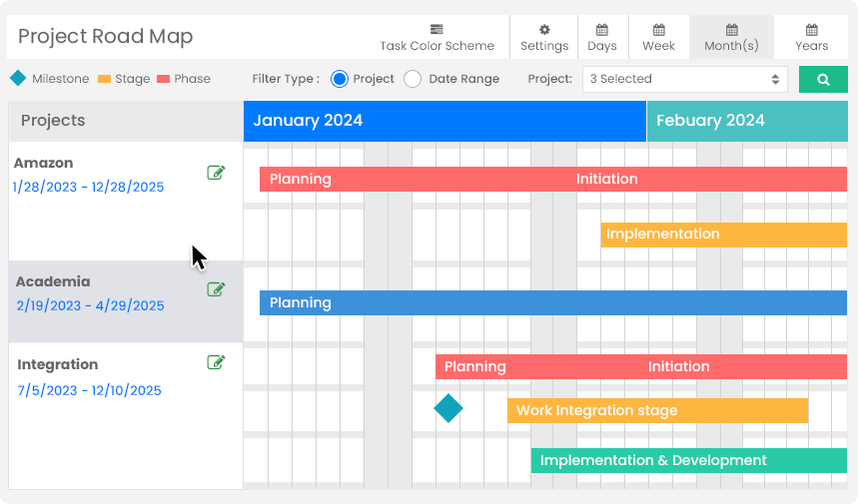Open Amazon date range 1/28/2023 - 12/28/2025

click(x=89, y=187)
